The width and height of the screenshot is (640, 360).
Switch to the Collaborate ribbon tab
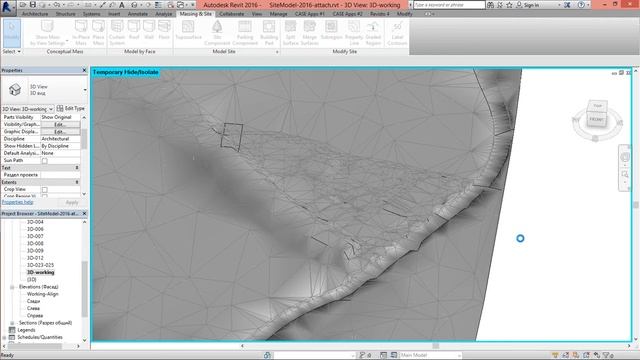(x=231, y=14)
